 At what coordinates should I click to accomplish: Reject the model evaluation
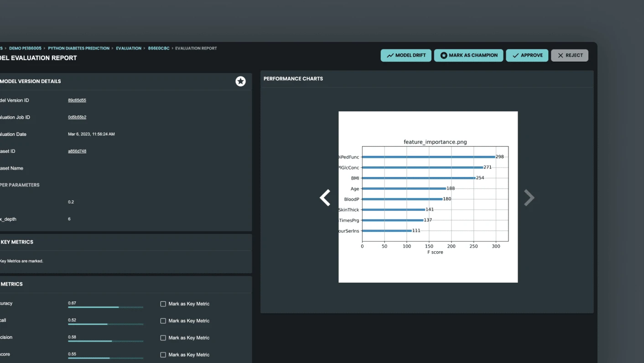coord(570,56)
